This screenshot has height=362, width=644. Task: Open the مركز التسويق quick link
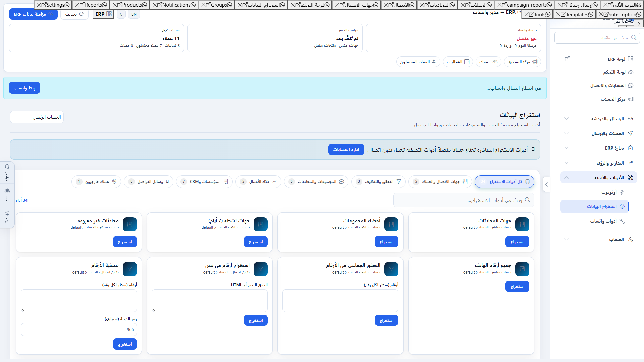tap(523, 62)
